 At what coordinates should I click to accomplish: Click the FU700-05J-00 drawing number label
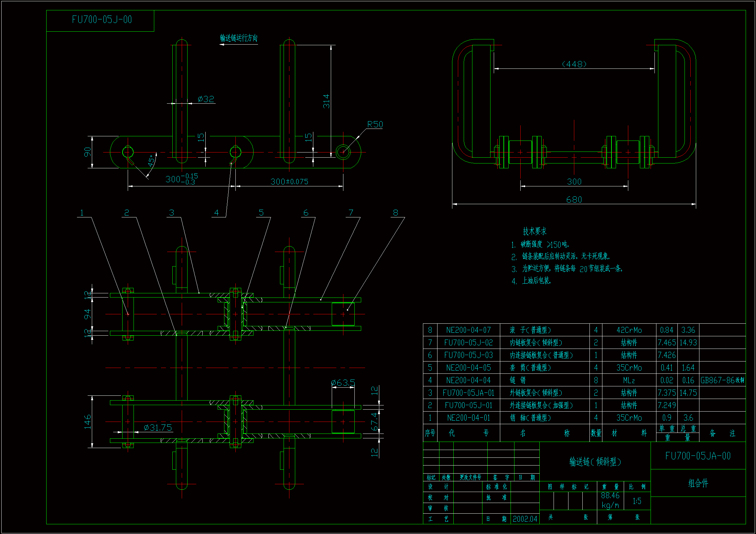[x=102, y=20]
